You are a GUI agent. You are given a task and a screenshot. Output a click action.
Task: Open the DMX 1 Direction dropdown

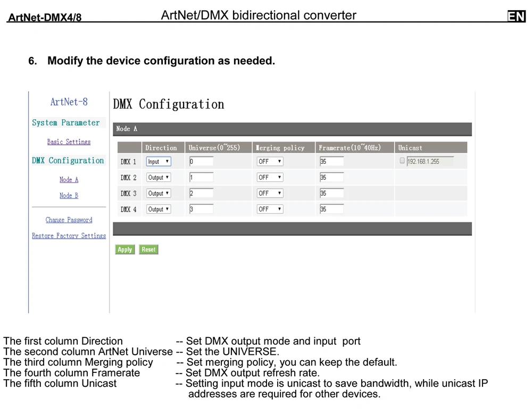coord(159,162)
